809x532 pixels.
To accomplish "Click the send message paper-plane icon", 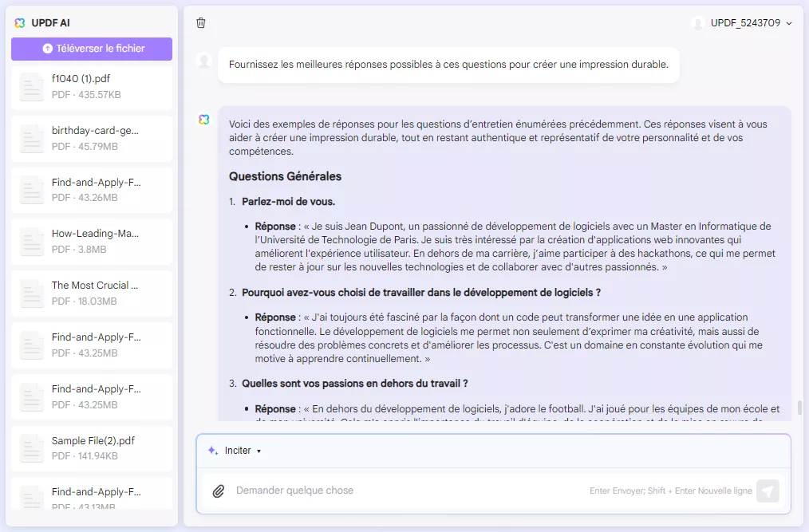I will click(767, 491).
